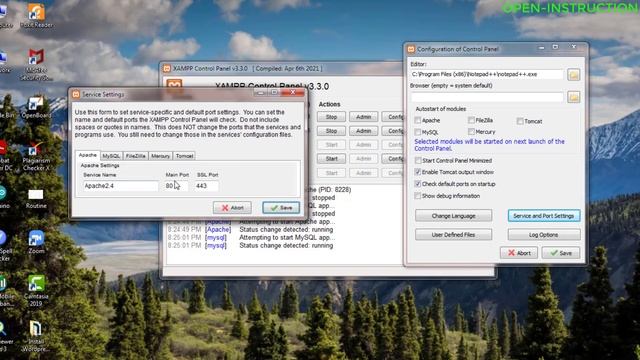The width and height of the screenshot is (640, 360).
Task: Enable Tomcat autostart checkbox
Action: [x=520, y=121]
